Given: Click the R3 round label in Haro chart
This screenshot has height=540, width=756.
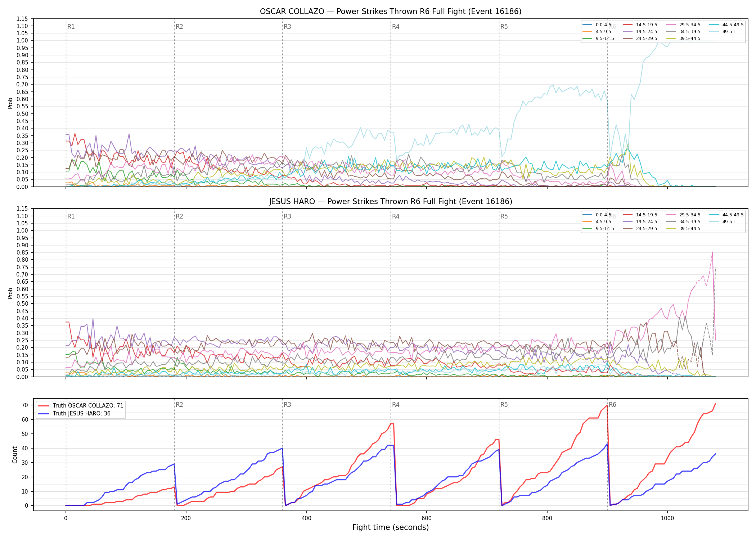Looking at the screenshot, I should pyautogui.click(x=287, y=217).
